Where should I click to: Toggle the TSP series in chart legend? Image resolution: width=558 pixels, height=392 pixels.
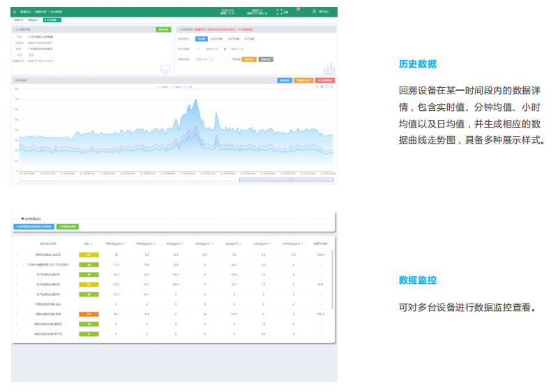pyautogui.click(x=188, y=87)
